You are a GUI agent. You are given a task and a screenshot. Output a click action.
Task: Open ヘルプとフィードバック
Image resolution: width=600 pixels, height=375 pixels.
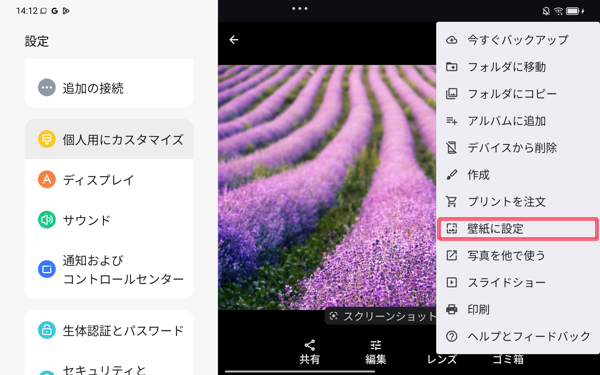point(518,337)
